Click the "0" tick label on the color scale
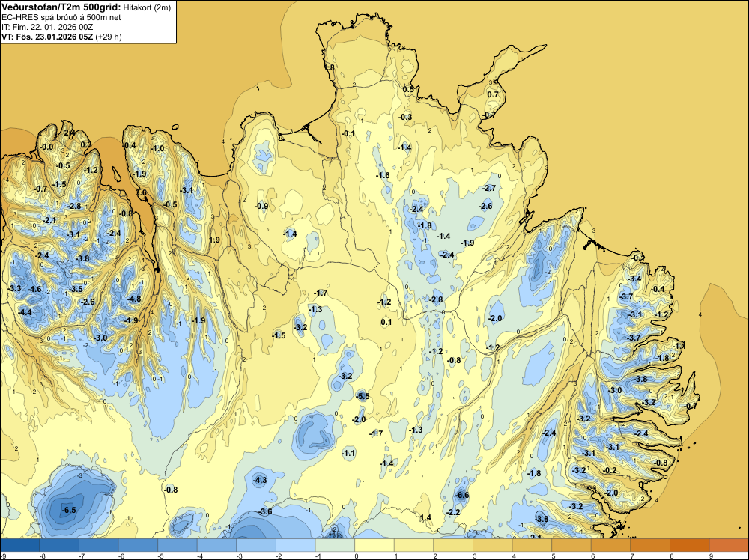Image resolution: width=749 pixels, height=560 pixels. [357, 556]
